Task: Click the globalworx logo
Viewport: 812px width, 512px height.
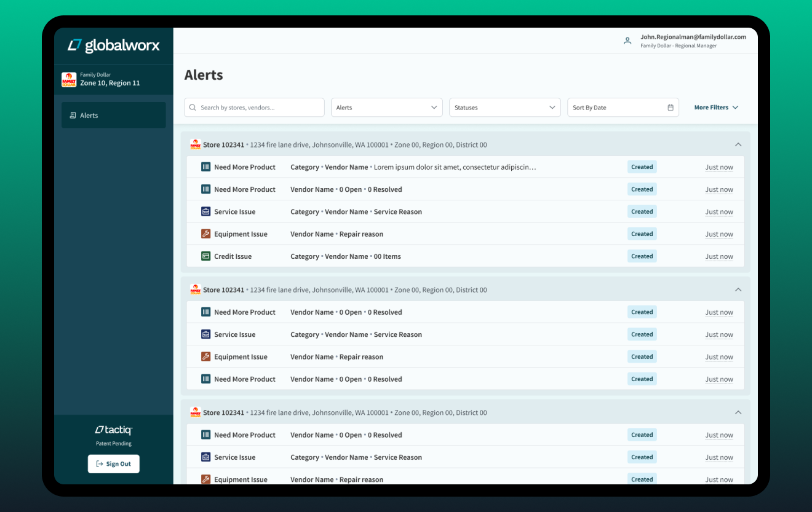Action: [114, 45]
